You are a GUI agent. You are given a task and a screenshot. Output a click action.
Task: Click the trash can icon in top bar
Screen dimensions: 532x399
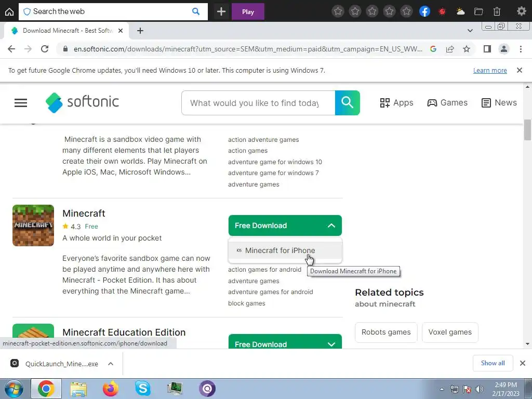coord(497,11)
